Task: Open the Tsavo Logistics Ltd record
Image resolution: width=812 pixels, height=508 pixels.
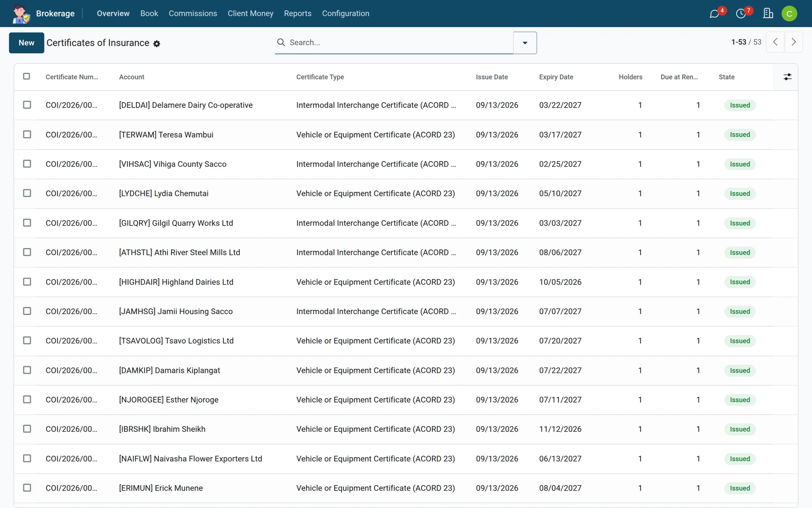Action: click(x=176, y=341)
